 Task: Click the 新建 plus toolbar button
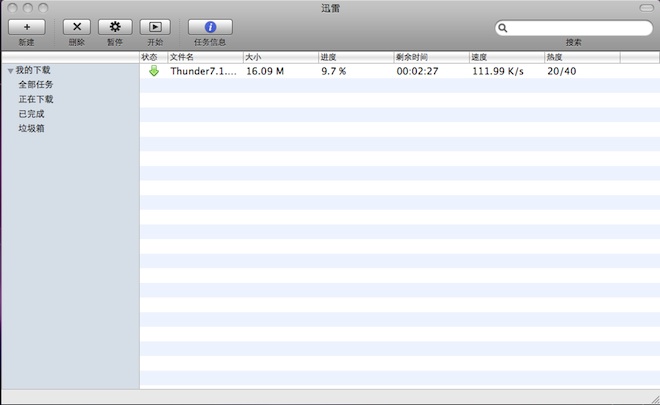pyautogui.click(x=27, y=27)
